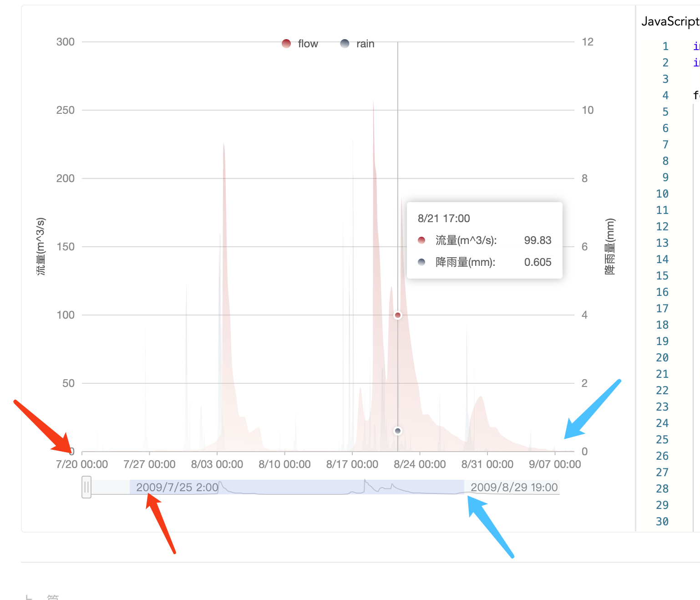Click the gray rain legend marker icon
This screenshot has width=700, height=600.
point(344,43)
